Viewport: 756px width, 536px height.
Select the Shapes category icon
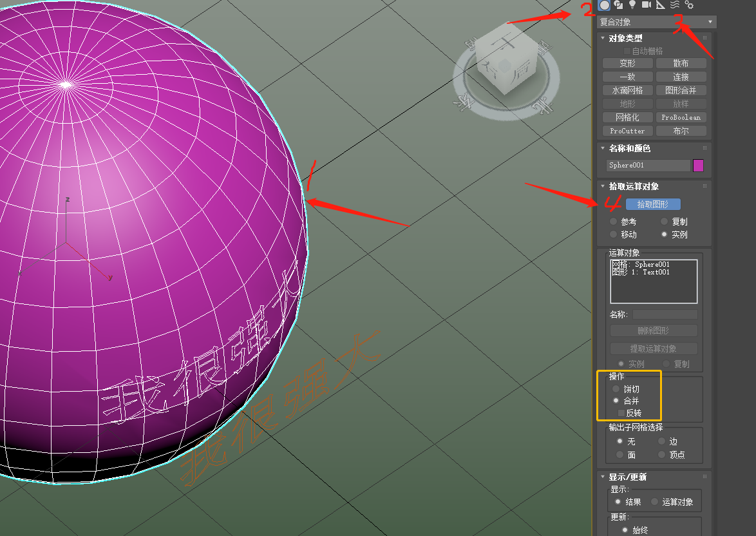[x=618, y=5]
